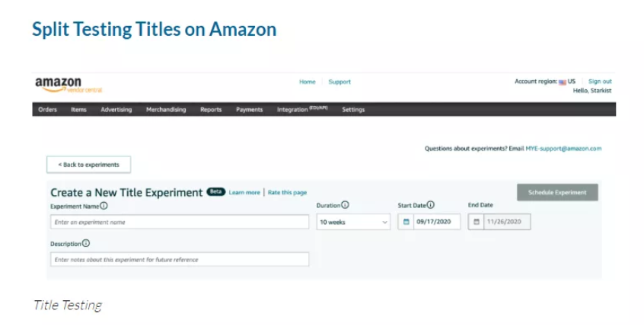Click info icon next to Start Date

[430, 205]
